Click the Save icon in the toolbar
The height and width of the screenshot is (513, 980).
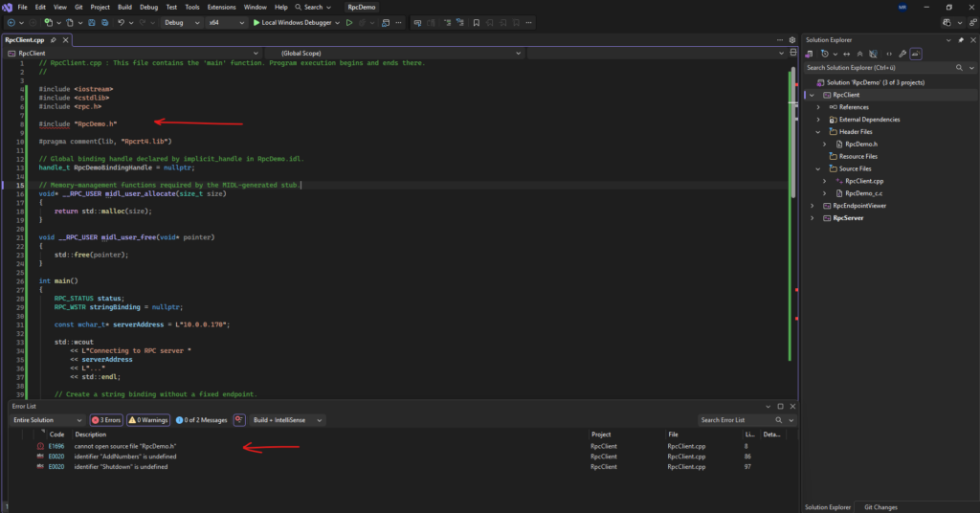91,23
